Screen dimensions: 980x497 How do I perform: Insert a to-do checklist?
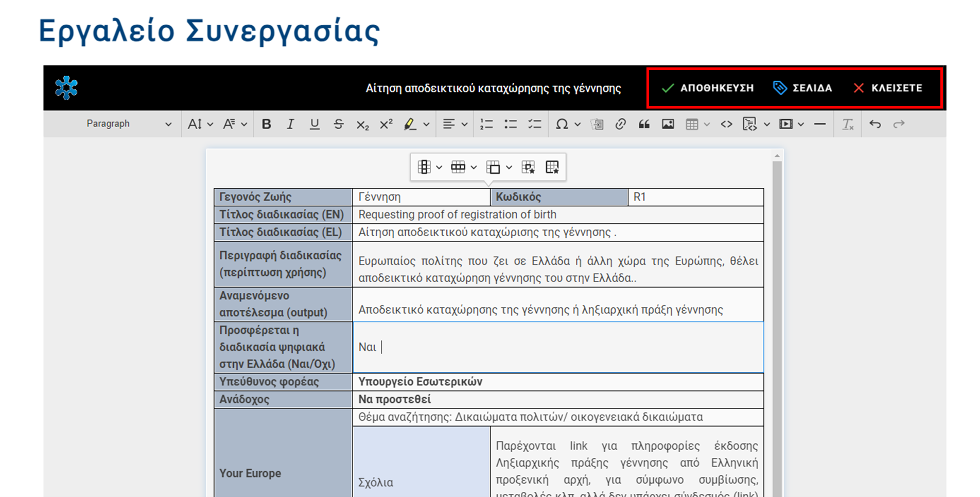[535, 124]
